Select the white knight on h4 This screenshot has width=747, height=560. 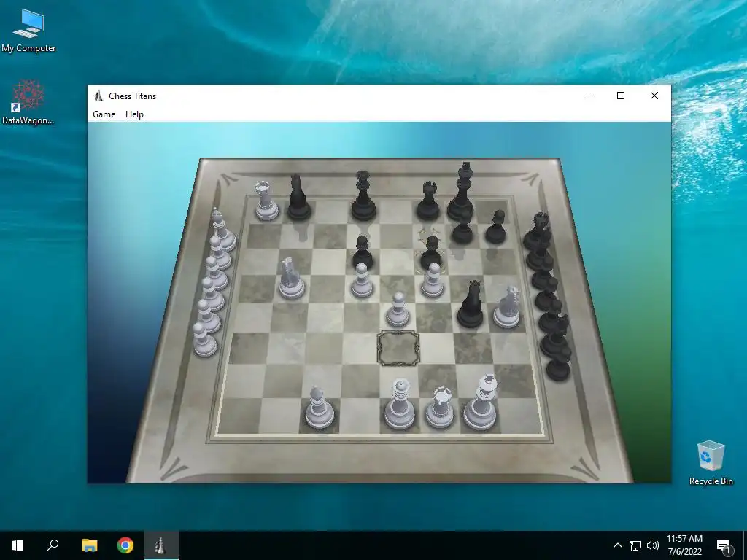[x=507, y=307]
